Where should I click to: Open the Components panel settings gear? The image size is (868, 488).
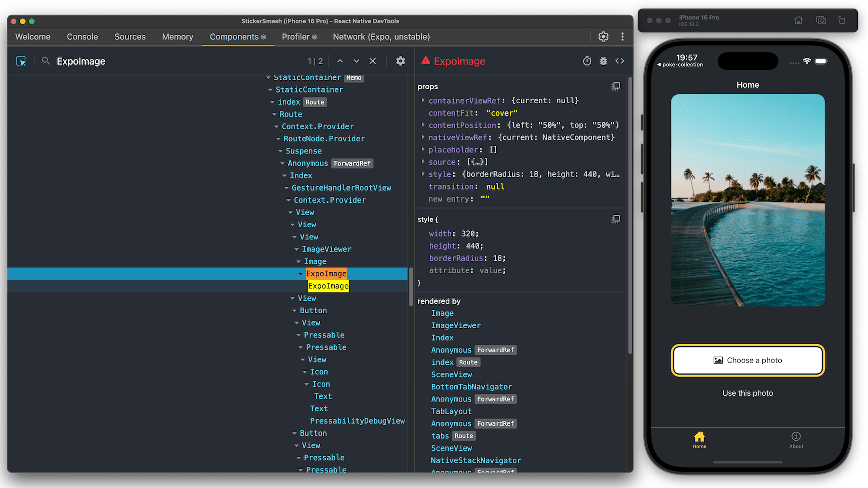[400, 61]
